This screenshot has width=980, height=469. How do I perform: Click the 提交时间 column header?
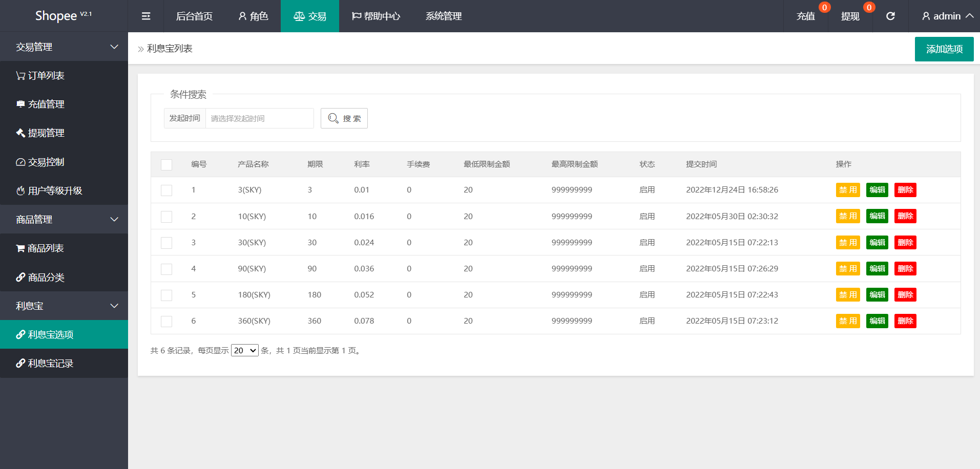pos(701,164)
